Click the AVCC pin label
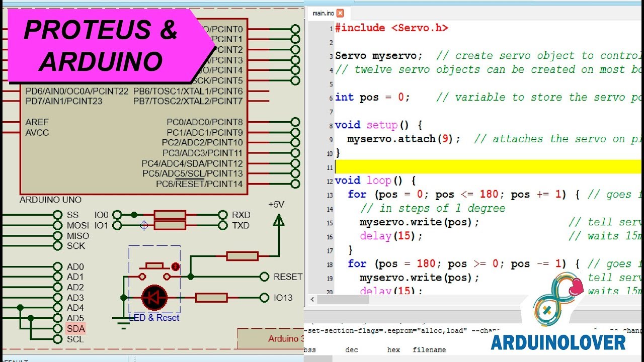This screenshot has height=362, width=644. tap(37, 133)
